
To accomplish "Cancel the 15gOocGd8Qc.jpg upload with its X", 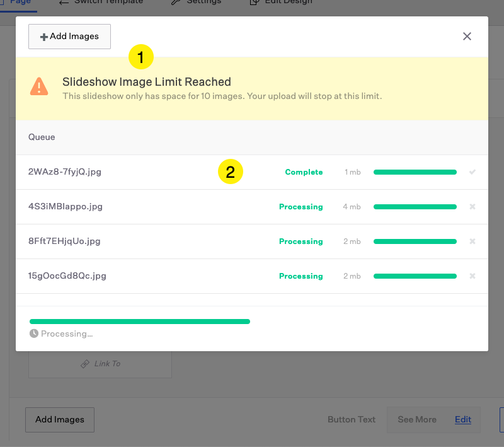I will coord(472,276).
